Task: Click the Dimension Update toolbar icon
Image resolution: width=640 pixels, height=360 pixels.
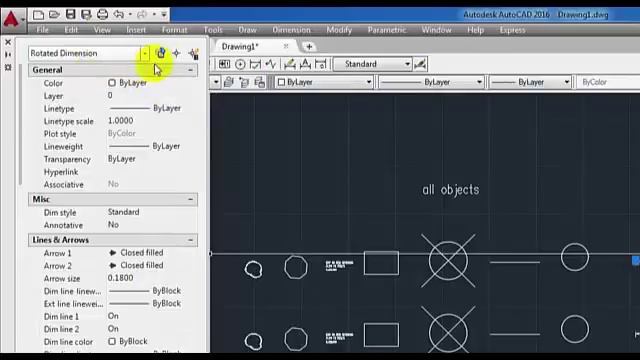Action: click(x=321, y=64)
